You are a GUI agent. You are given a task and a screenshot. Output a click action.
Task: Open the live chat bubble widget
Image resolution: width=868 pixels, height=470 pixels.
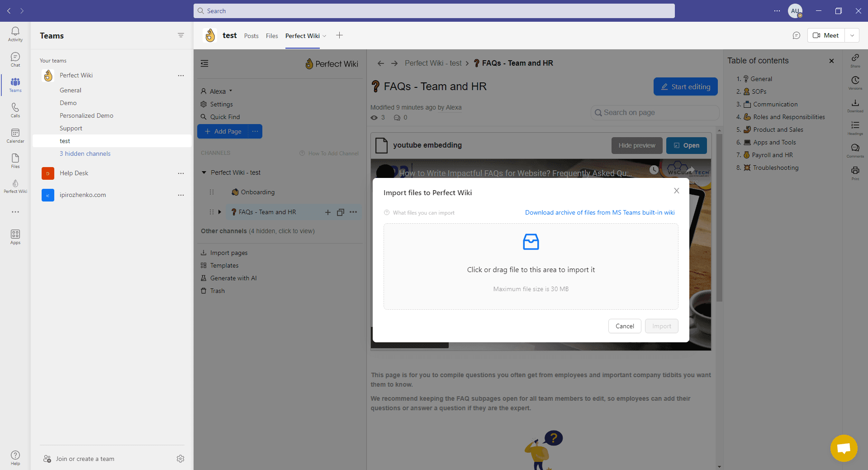point(844,448)
